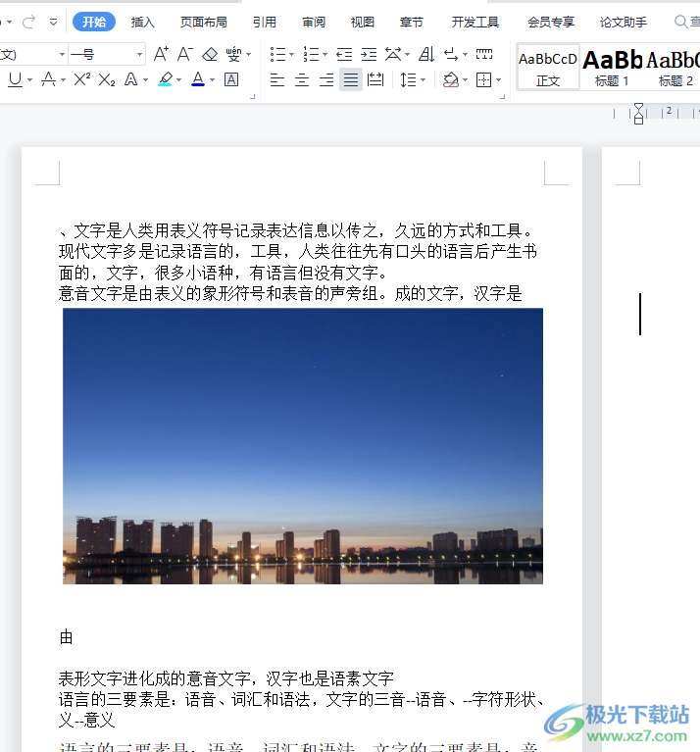Open the 会员专享 tab
700x752 pixels.
(551, 23)
